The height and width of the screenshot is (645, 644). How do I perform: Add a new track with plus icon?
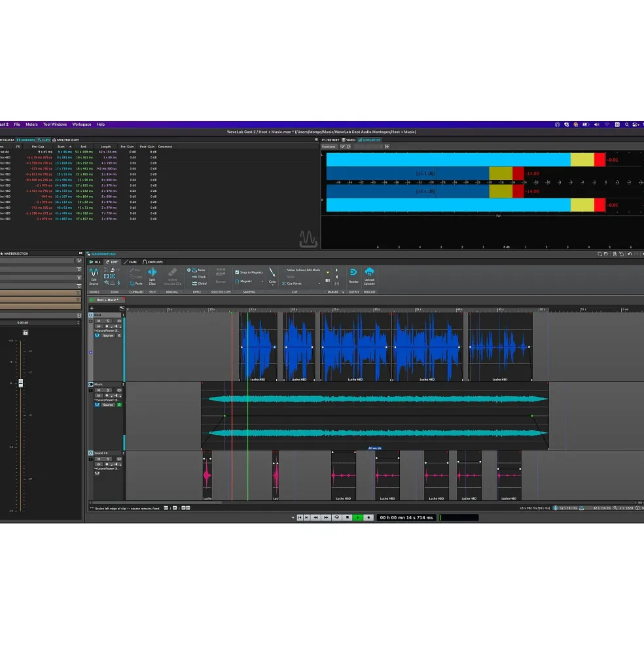point(92,308)
